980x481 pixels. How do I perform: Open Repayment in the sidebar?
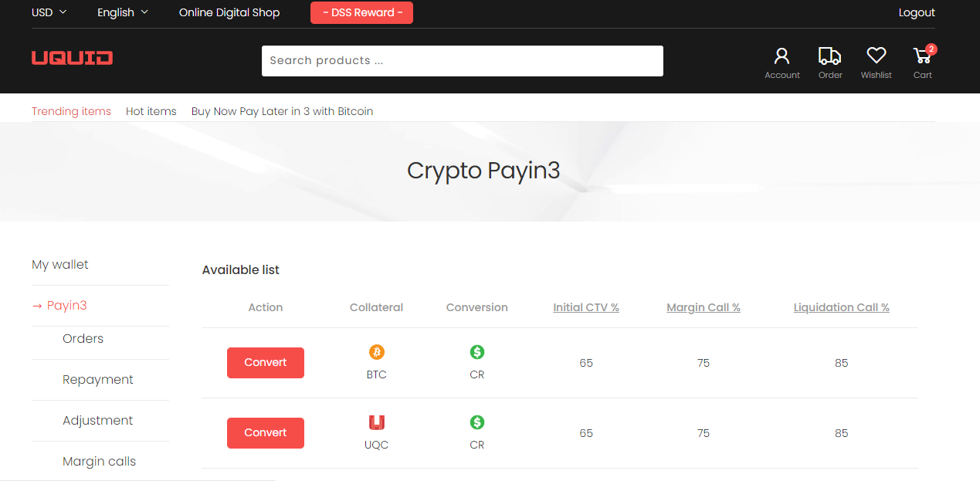tap(98, 380)
